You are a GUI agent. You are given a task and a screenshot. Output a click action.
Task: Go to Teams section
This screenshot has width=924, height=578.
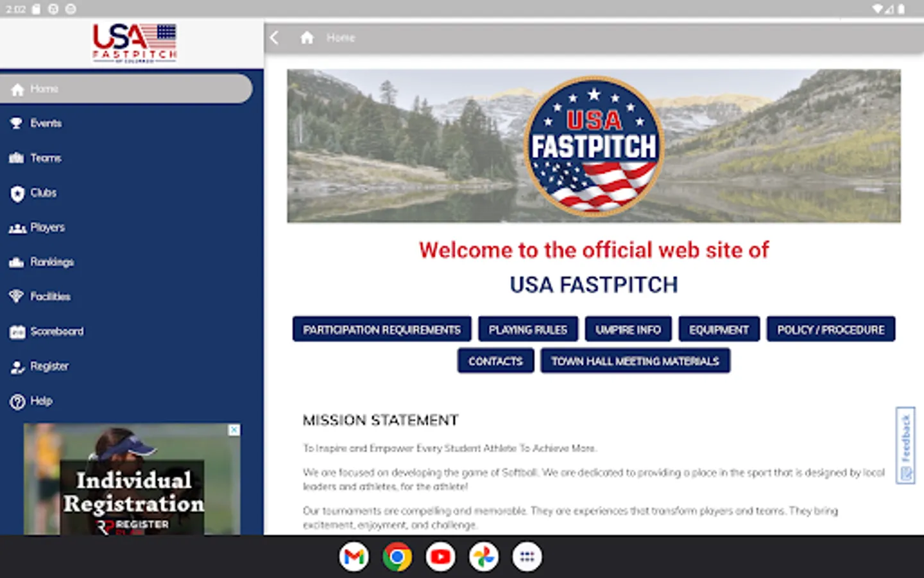point(46,158)
